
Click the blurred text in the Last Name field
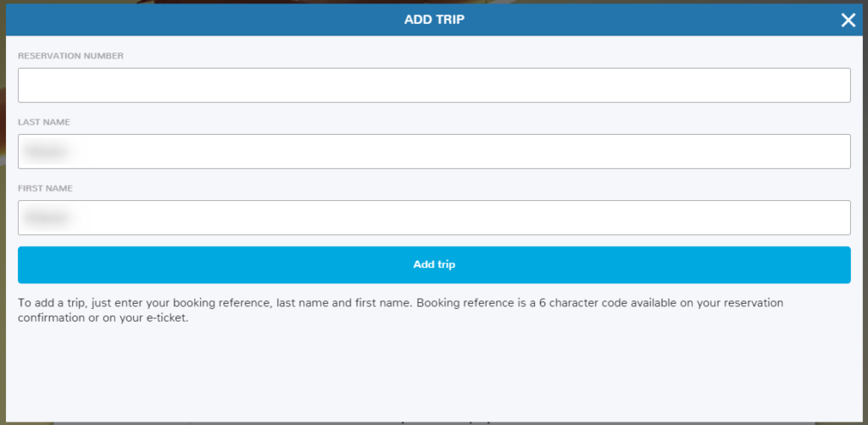[x=47, y=151]
